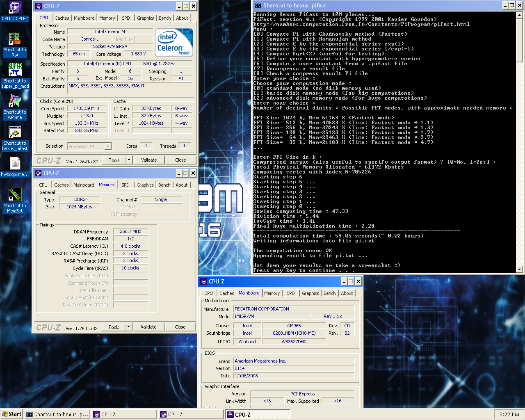
Task: Click Tools button in top CPU-Z window
Action: tap(114, 160)
